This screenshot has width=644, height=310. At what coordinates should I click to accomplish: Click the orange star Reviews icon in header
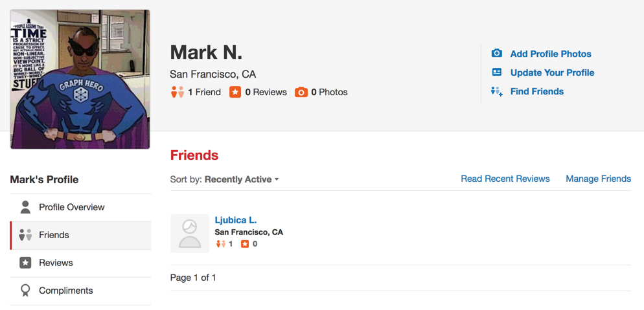click(235, 93)
